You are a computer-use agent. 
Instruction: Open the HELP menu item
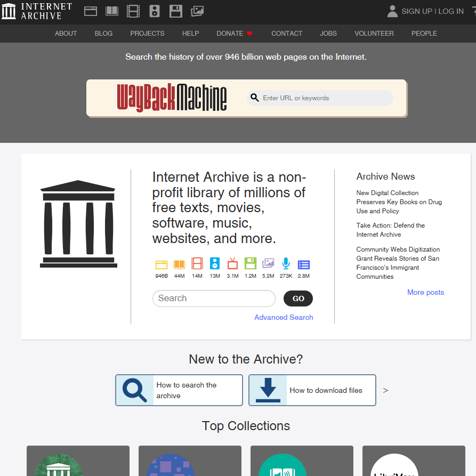190,34
